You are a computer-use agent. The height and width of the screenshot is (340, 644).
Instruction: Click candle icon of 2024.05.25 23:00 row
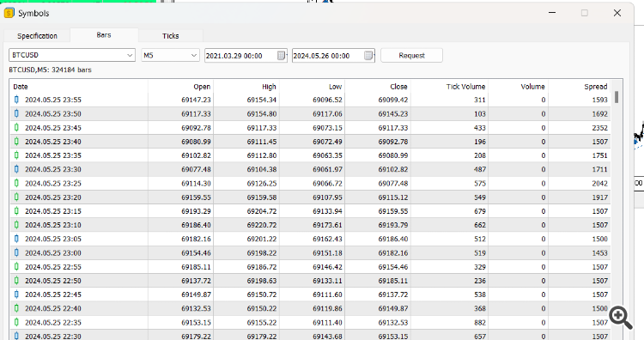(x=16, y=252)
